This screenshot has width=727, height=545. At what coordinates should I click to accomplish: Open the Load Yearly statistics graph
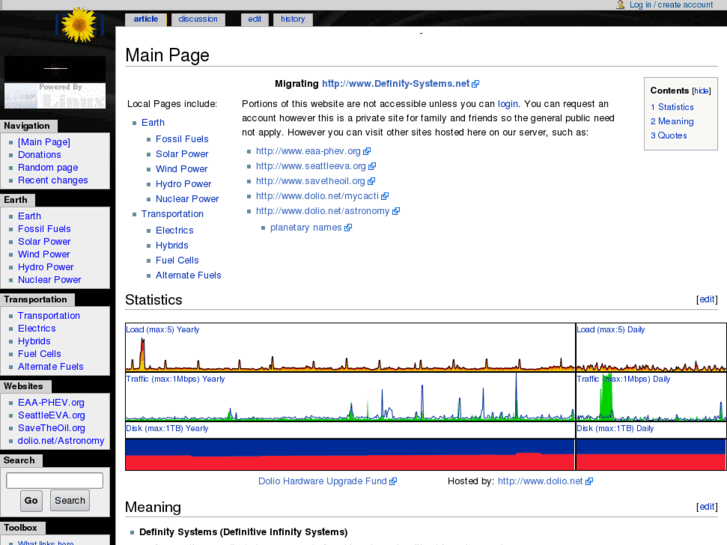[349, 347]
